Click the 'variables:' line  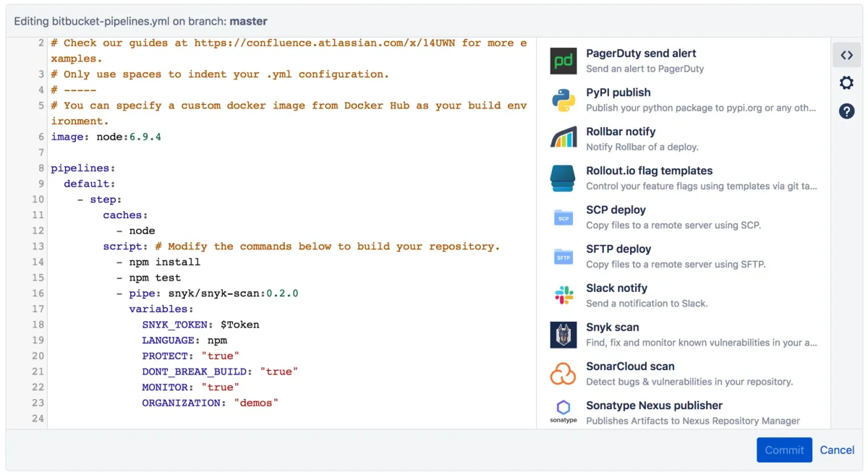pos(161,309)
